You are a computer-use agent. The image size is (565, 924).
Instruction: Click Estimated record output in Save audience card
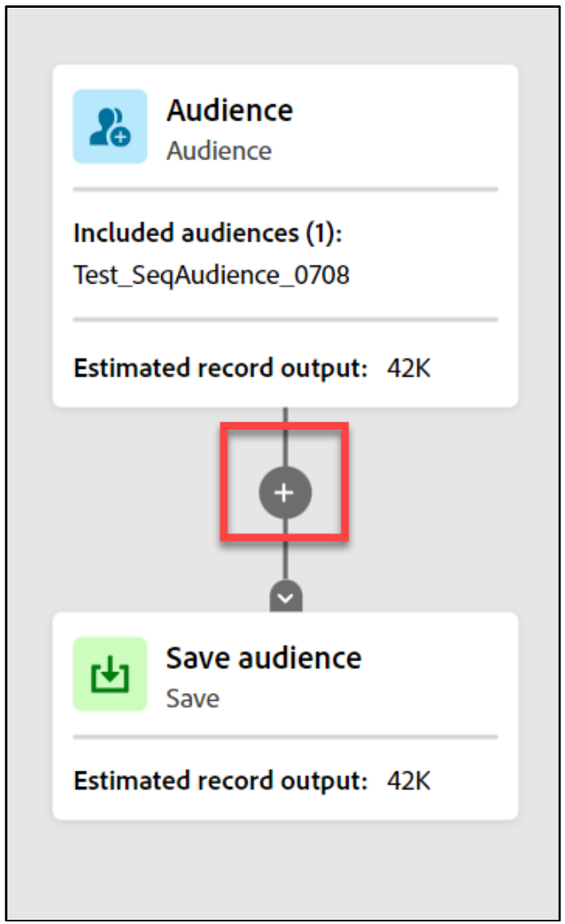221,781
